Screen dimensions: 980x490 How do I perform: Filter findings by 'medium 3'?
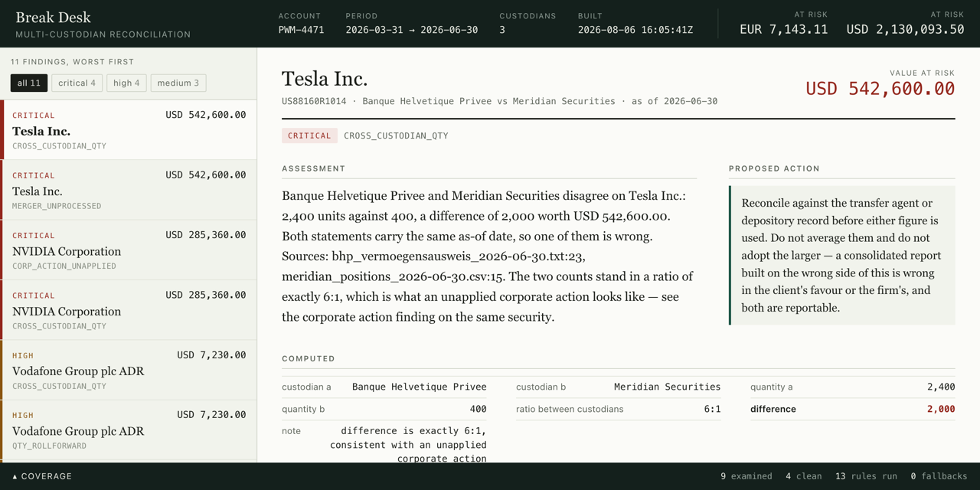click(178, 83)
